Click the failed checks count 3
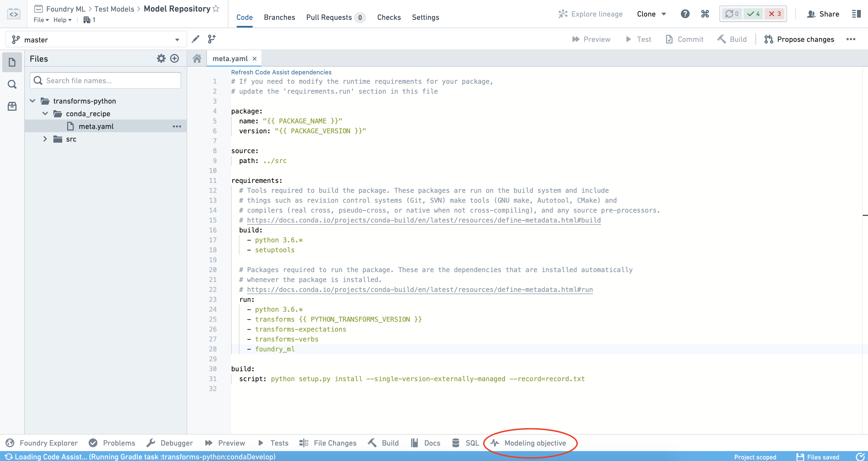 [775, 14]
